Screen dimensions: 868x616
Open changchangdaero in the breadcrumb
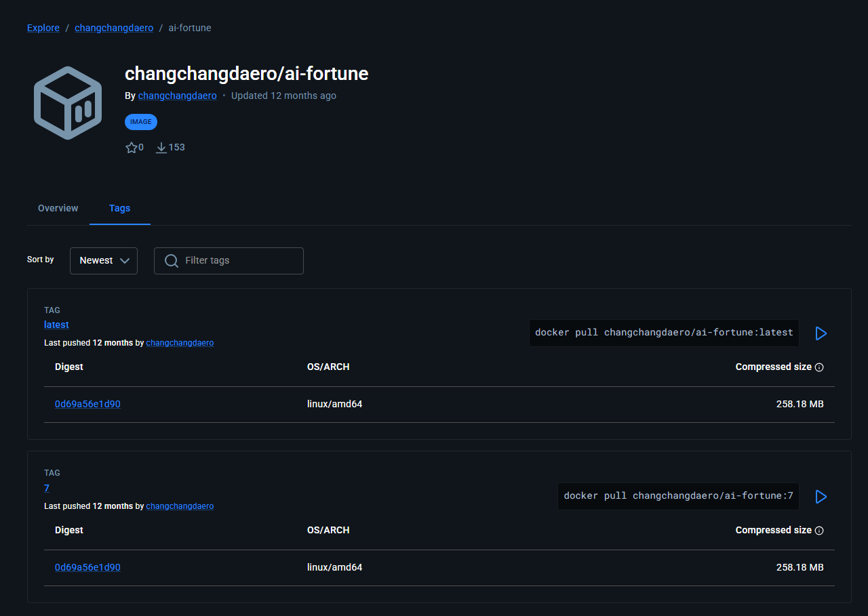tap(114, 28)
